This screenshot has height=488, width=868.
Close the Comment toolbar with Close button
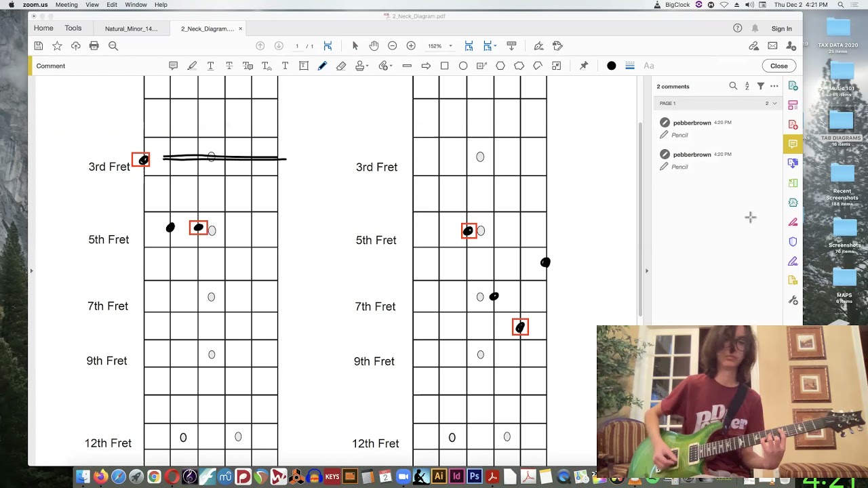coord(778,66)
